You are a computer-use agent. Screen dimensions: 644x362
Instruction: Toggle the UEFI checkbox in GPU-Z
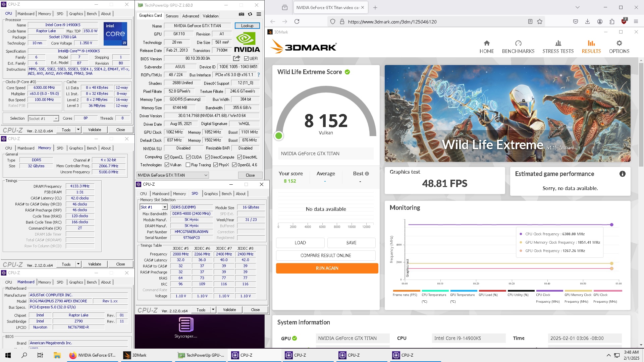[246, 58]
